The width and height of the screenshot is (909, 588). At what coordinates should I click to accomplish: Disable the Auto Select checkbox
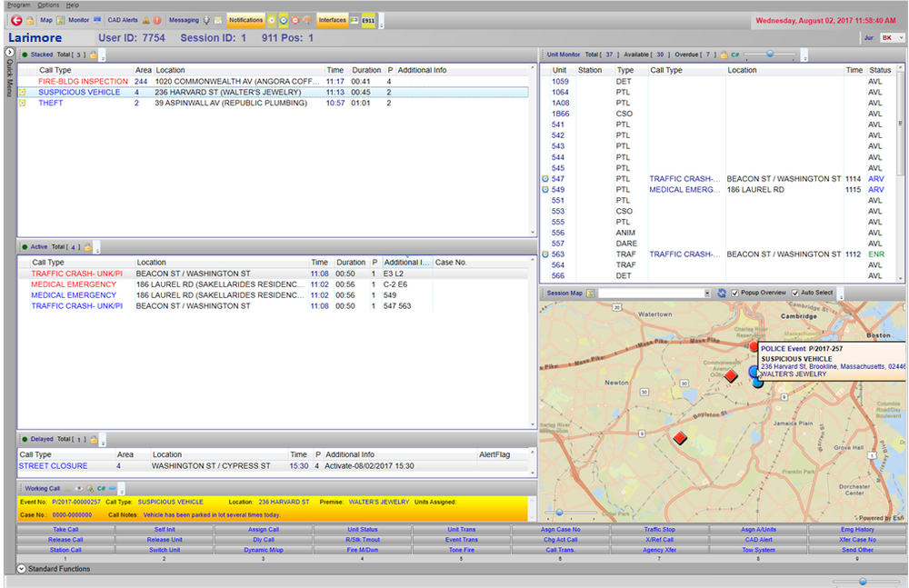pyautogui.click(x=795, y=293)
